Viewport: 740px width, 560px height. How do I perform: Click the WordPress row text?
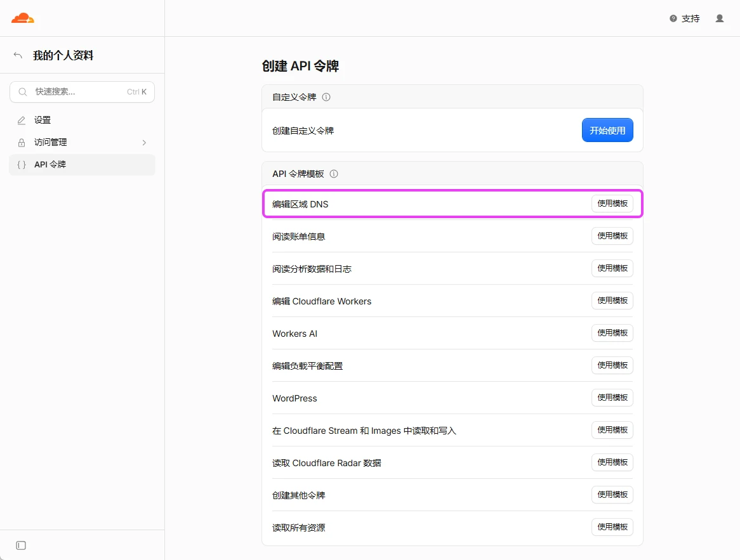(294, 398)
